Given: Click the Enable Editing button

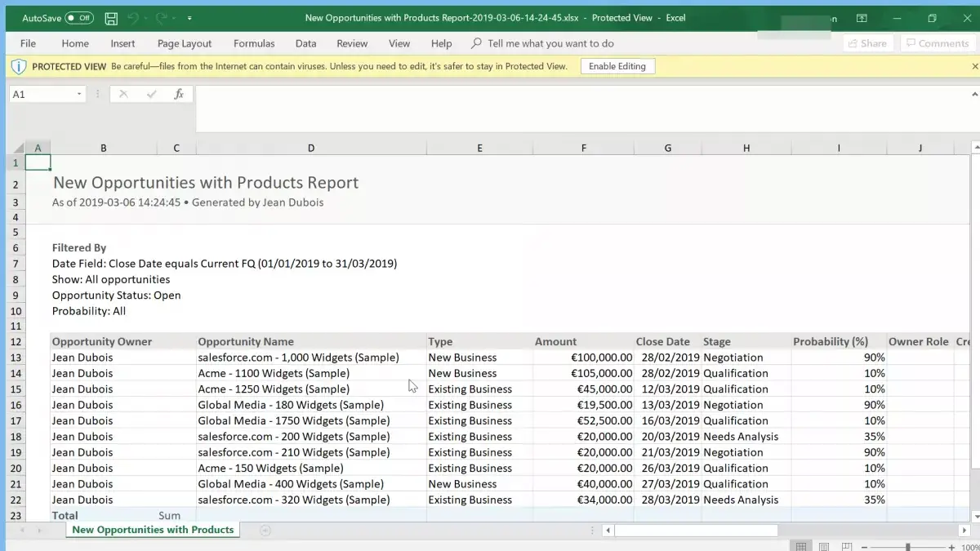Looking at the screenshot, I should pyautogui.click(x=617, y=66).
